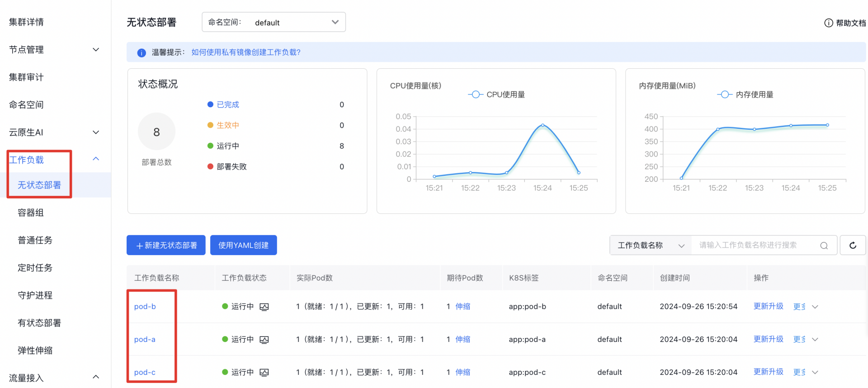Click 更新升级 for pod-c
Screen dimensions: 868x388
(x=769, y=372)
